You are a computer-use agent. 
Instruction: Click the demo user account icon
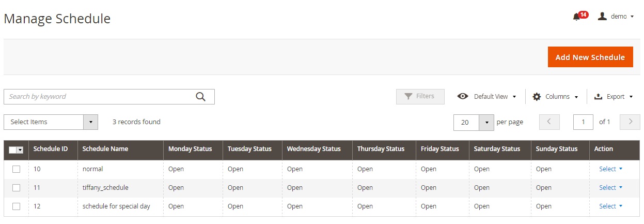pyautogui.click(x=602, y=16)
